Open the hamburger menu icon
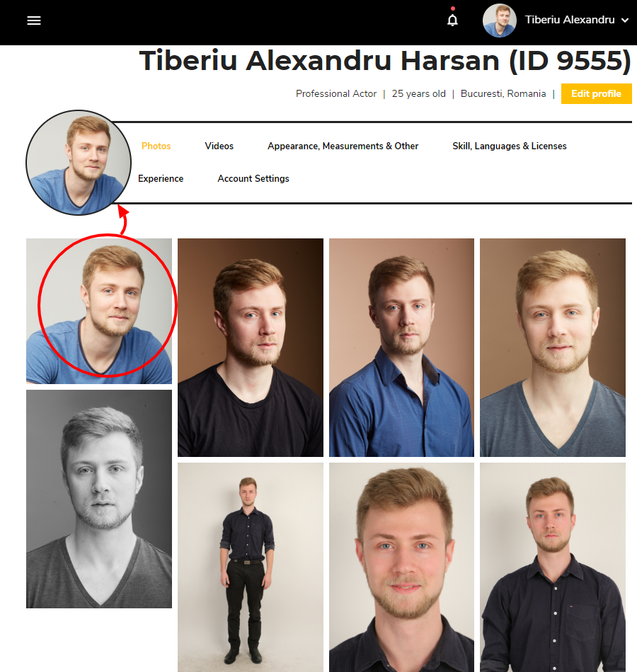 point(34,21)
